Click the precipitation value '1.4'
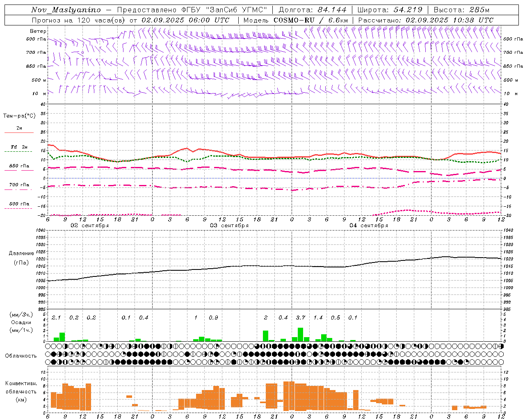Image resolution: width=525 pixels, height=420 pixels. [318, 317]
